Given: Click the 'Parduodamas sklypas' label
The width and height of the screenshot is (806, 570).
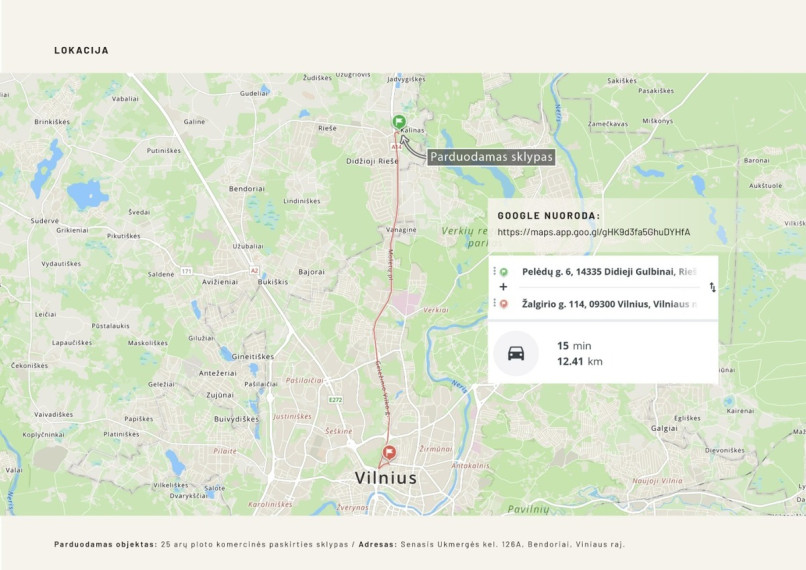Looking at the screenshot, I should 491,157.
